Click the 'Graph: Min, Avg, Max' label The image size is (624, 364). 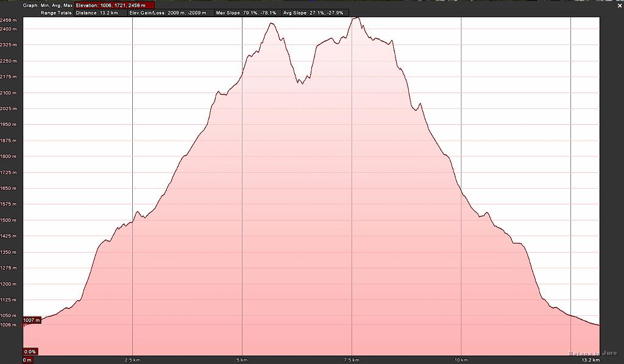(x=48, y=5)
